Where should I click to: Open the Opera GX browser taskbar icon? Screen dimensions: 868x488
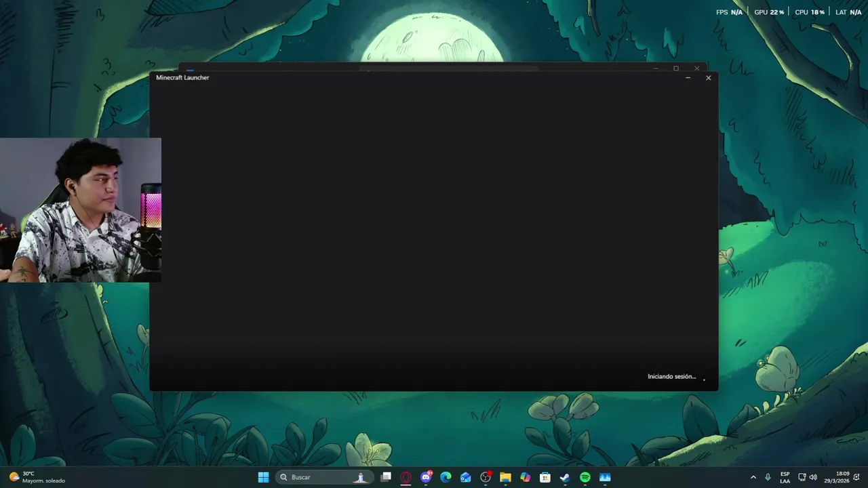pyautogui.click(x=406, y=477)
